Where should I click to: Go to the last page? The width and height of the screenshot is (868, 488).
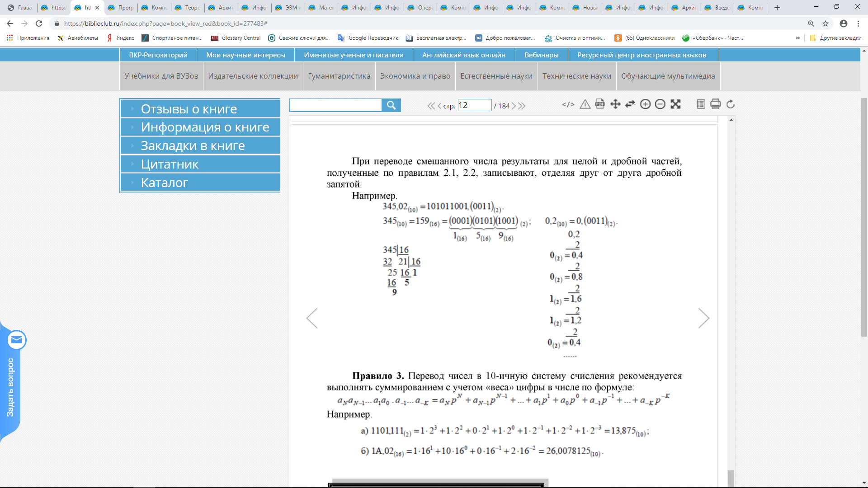tap(522, 106)
